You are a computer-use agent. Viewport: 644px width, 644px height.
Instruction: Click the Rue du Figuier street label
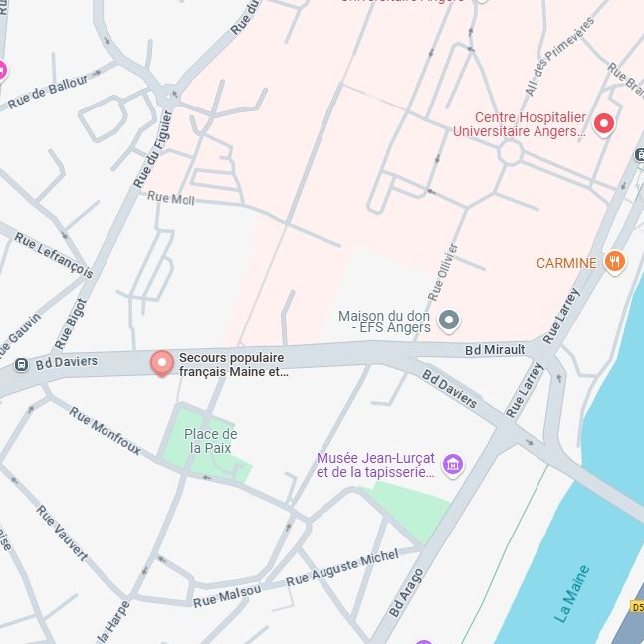(153, 149)
